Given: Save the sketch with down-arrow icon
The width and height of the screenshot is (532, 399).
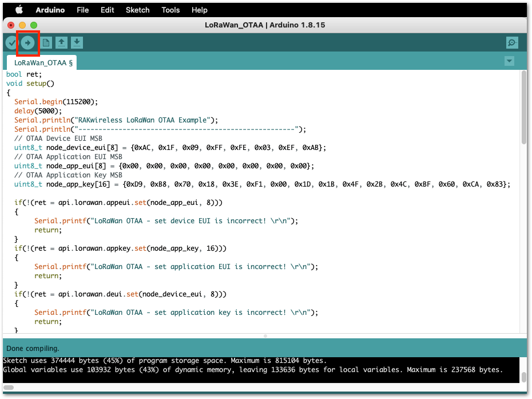Looking at the screenshot, I should tap(77, 43).
